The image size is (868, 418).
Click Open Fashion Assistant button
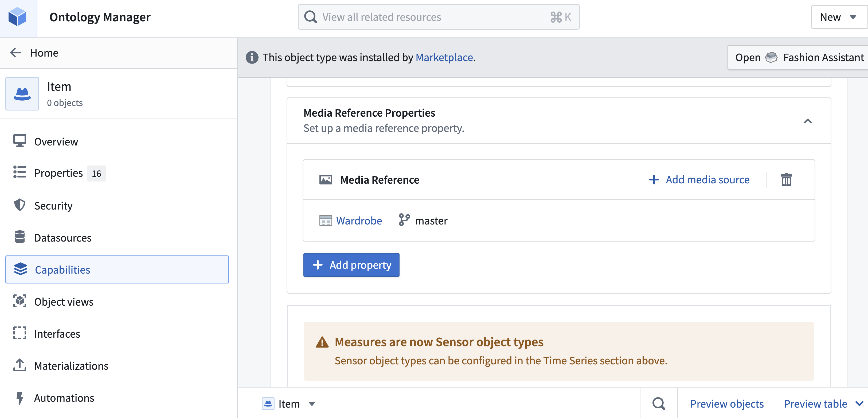coord(798,57)
